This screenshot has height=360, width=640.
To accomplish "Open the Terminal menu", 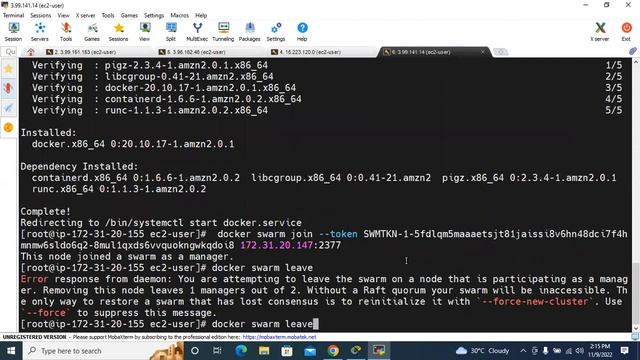I will point(13,15).
